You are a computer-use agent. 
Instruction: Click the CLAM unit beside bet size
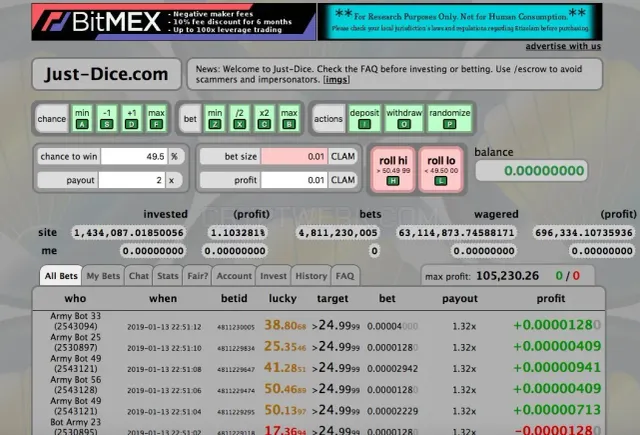(343, 156)
